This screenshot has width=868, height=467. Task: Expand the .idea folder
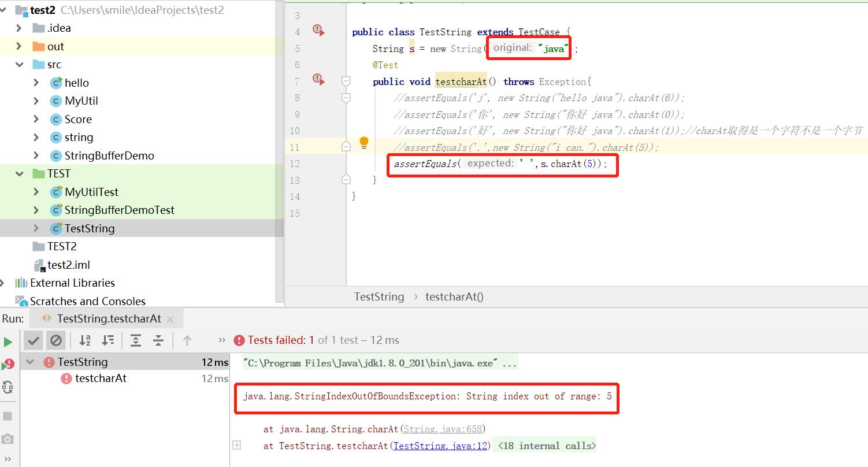19,28
